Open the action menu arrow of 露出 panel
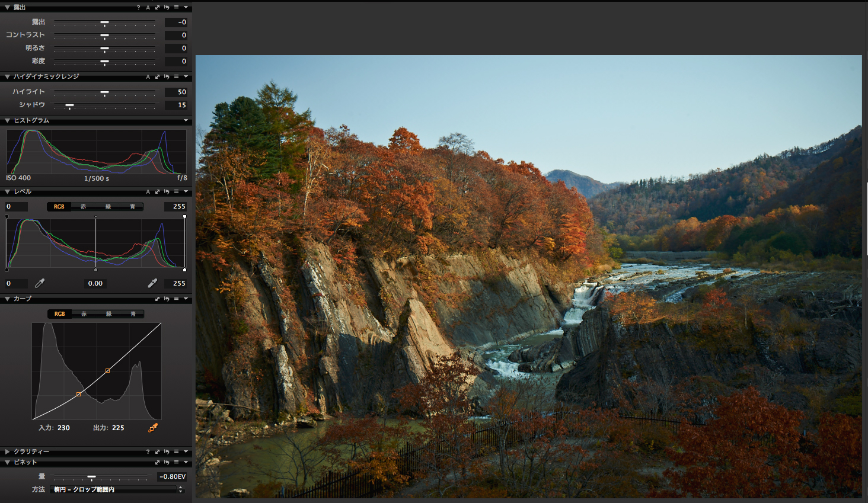 186,8
